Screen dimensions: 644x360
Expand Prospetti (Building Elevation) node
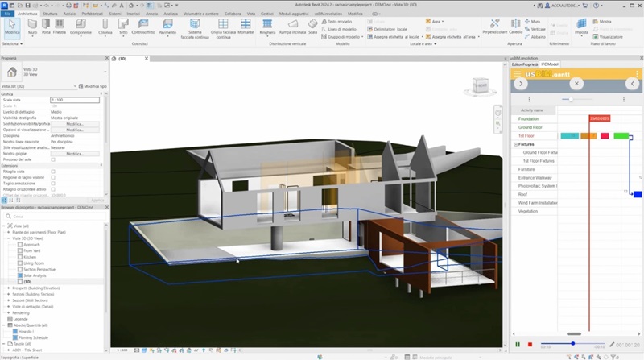pyautogui.click(x=8, y=288)
